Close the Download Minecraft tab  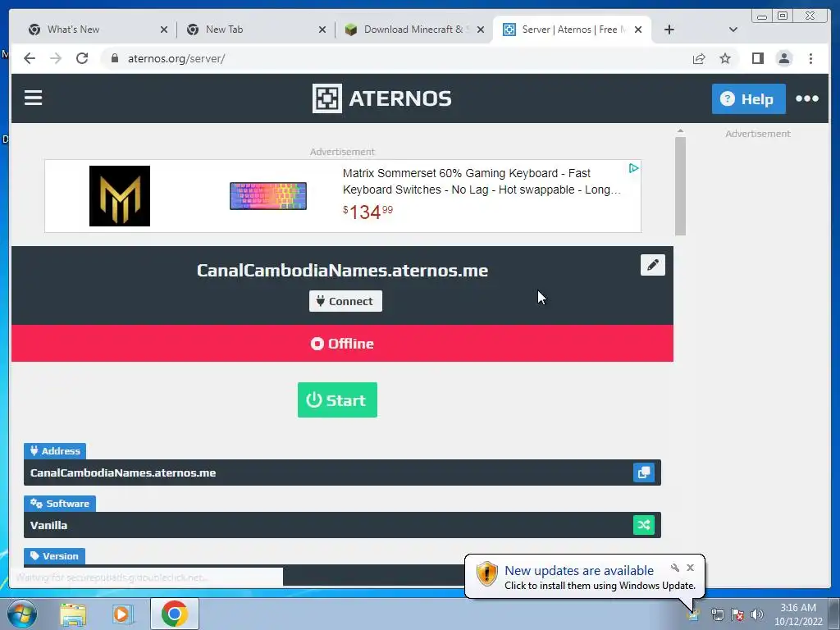pyautogui.click(x=481, y=30)
